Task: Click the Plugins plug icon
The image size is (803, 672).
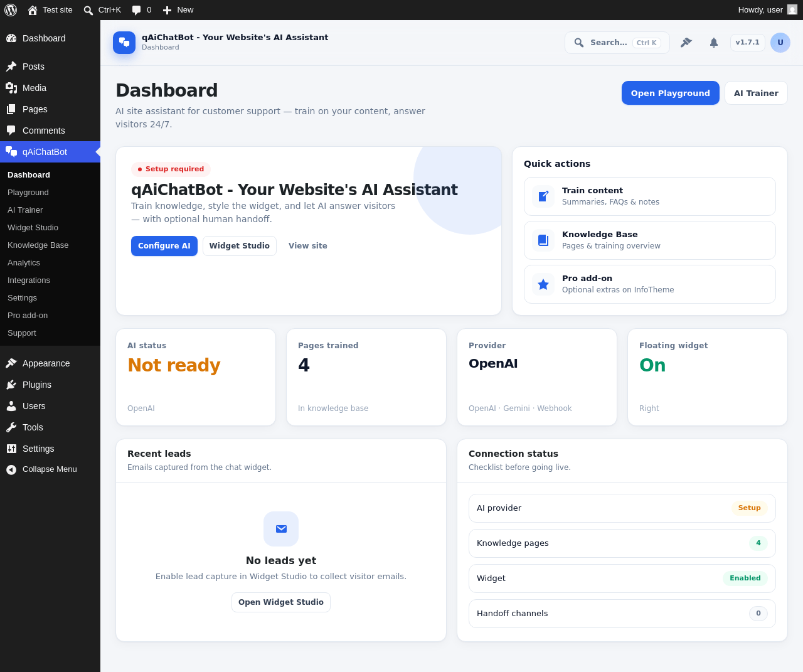Action: click(11, 385)
